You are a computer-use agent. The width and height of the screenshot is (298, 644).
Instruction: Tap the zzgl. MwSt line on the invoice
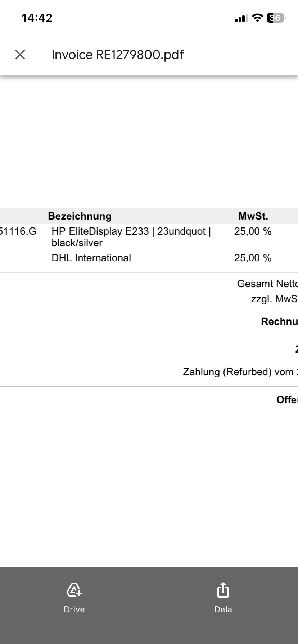(274, 299)
